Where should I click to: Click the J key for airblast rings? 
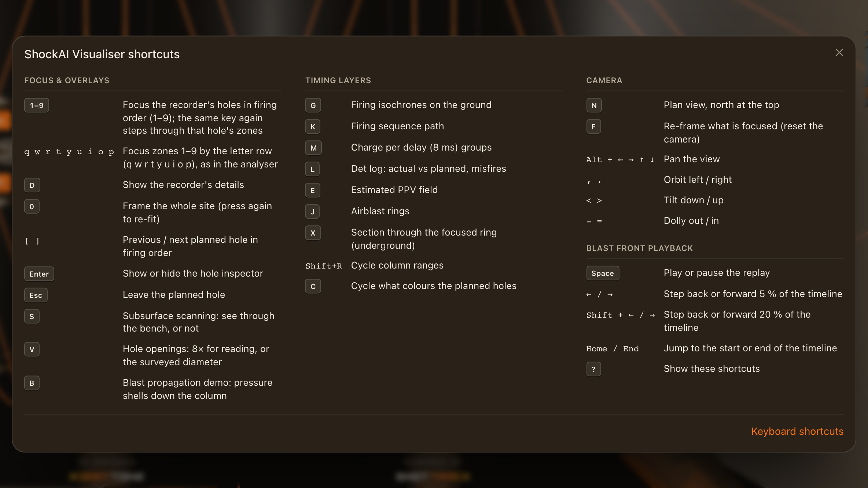[x=313, y=212]
